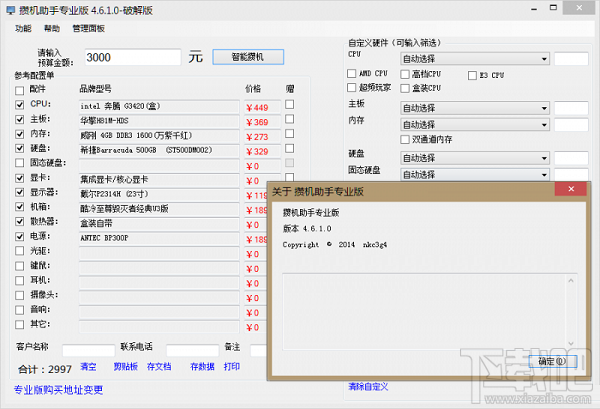Tick the 赠 checkbox on the 硬盘 row
This screenshot has height=409, width=600.
(x=290, y=148)
